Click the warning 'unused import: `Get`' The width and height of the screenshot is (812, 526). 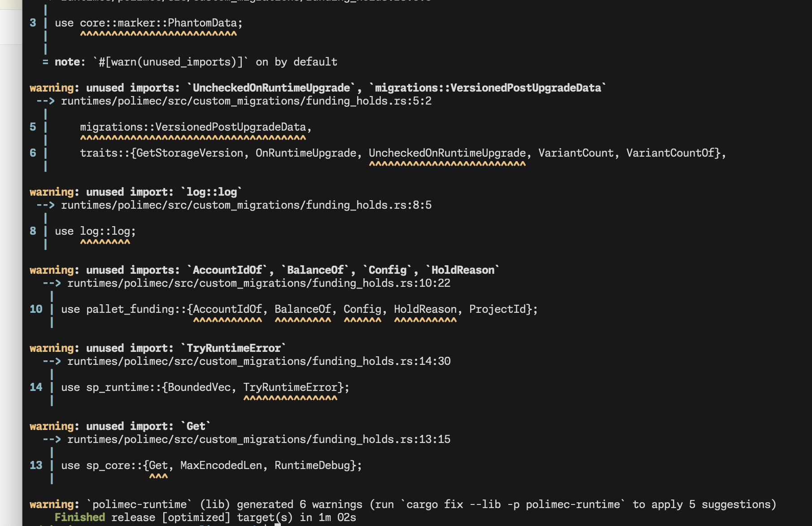pos(120,426)
